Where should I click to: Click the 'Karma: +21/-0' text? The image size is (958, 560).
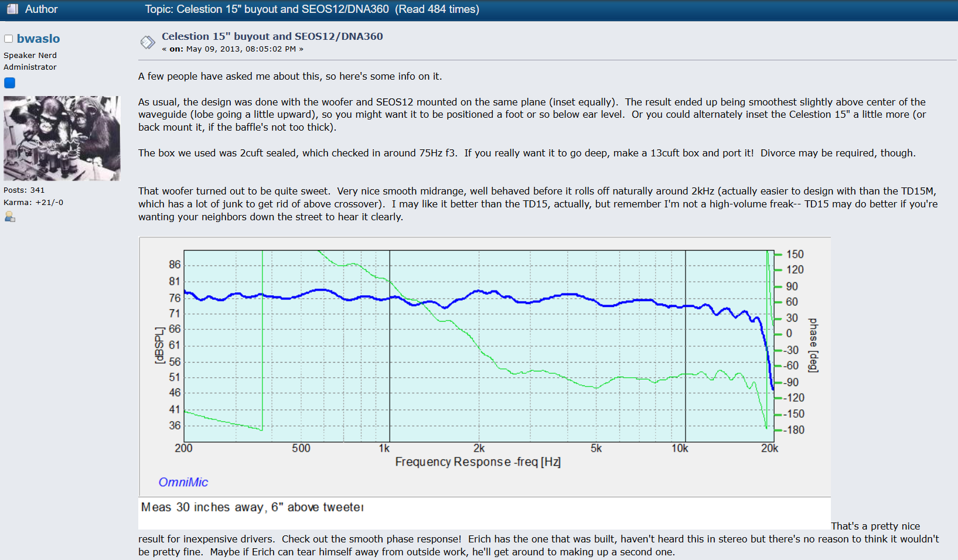tap(33, 203)
